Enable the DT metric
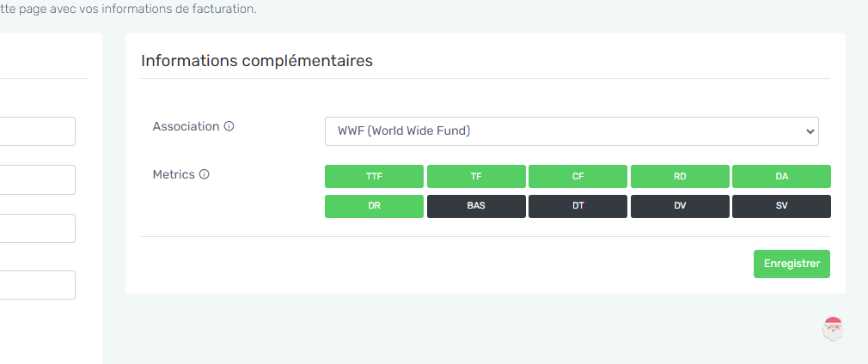The height and width of the screenshot is (364, 868). (x=578, y=206)
